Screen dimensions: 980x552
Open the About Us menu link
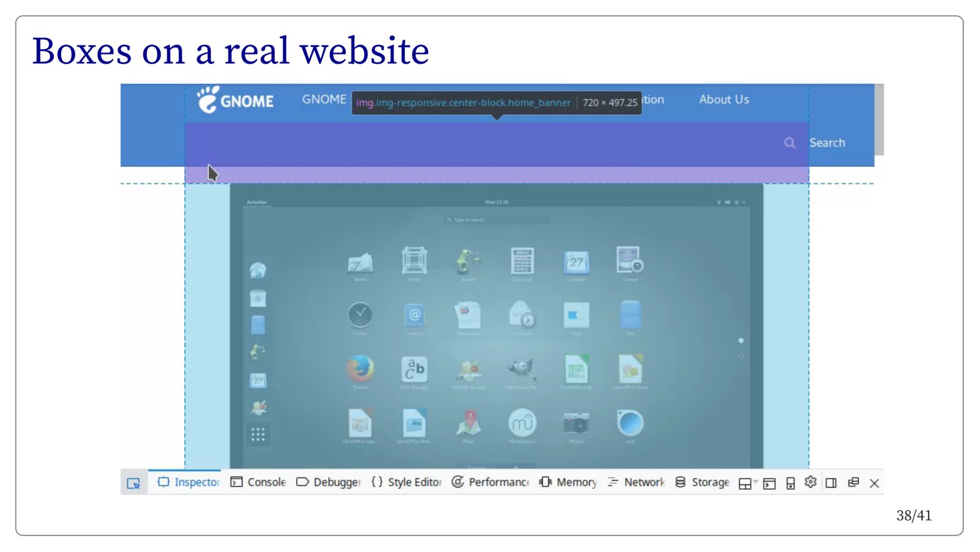point(724,100)
